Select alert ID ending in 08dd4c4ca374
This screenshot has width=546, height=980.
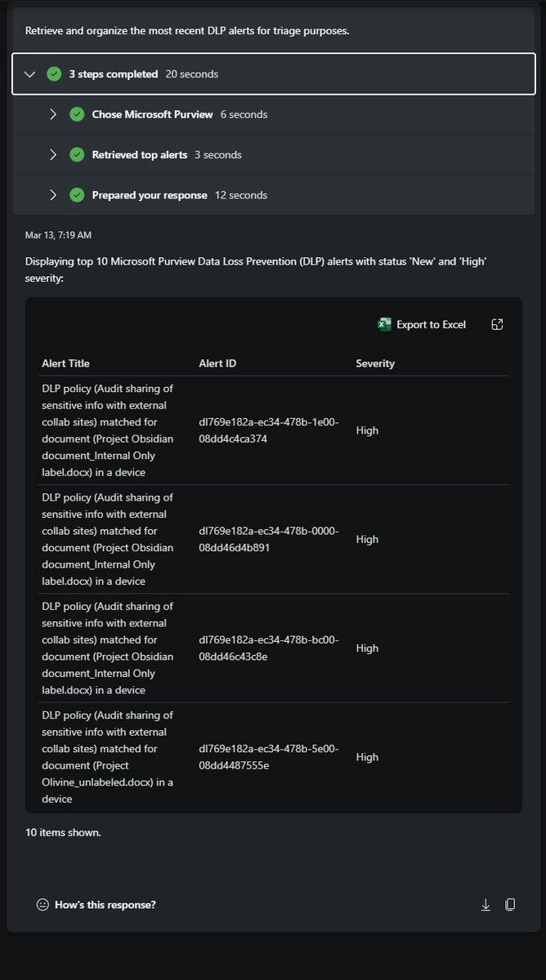coord(269,430)
